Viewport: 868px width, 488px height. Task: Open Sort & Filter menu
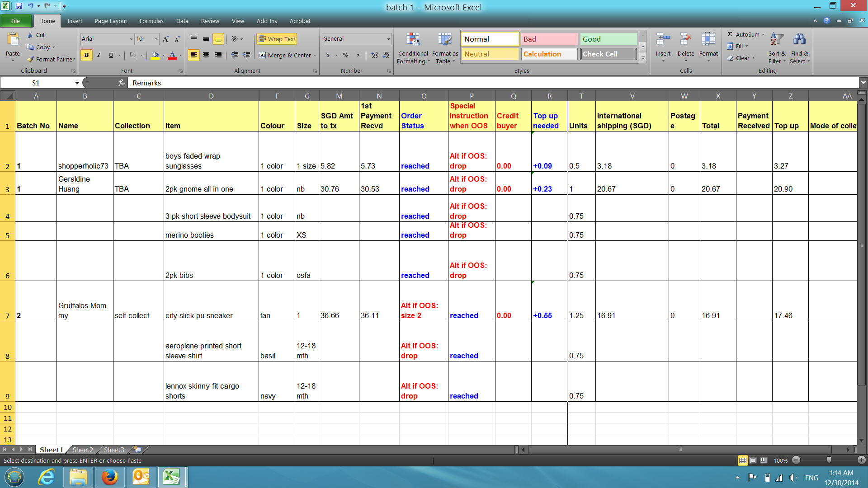point(777,48)
